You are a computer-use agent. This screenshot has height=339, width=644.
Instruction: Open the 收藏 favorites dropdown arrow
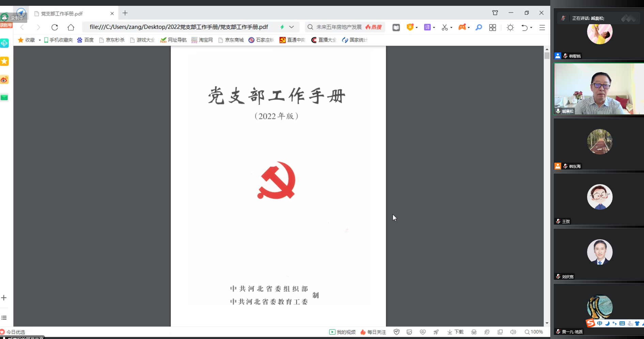40,40
